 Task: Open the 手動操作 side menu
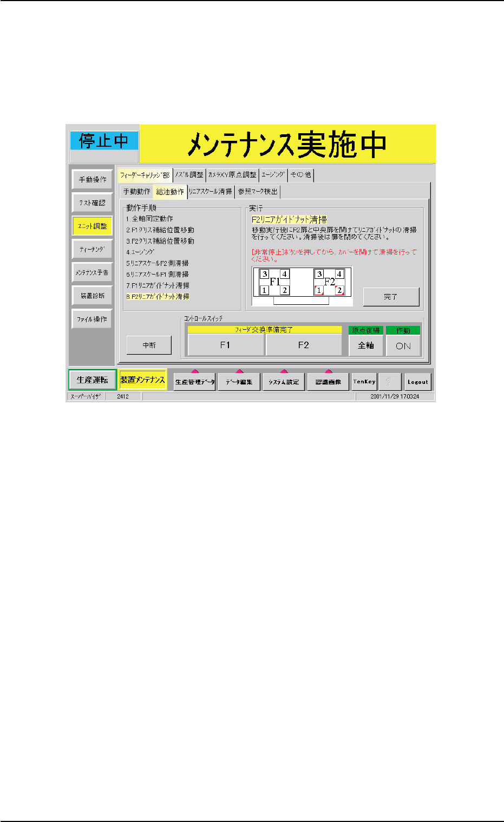coord(92,179)
